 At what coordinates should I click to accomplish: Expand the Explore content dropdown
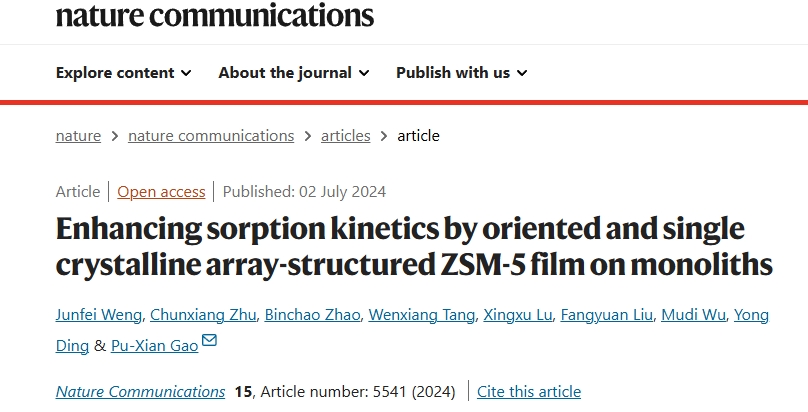[x=124, y=73]
